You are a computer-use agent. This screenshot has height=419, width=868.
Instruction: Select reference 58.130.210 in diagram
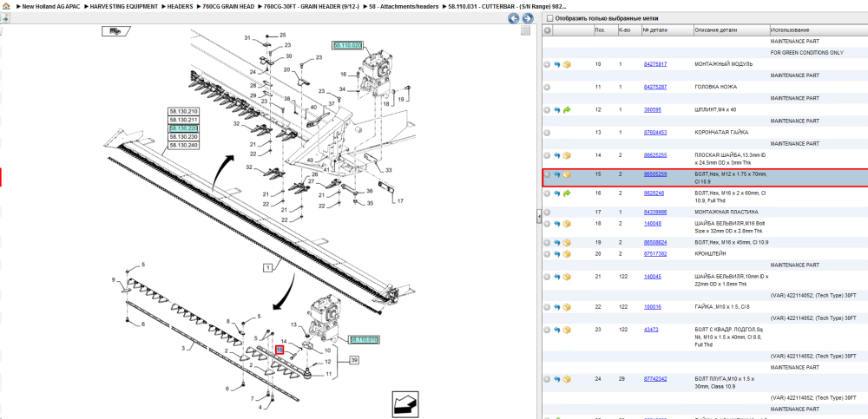click(x=183, y=111)
